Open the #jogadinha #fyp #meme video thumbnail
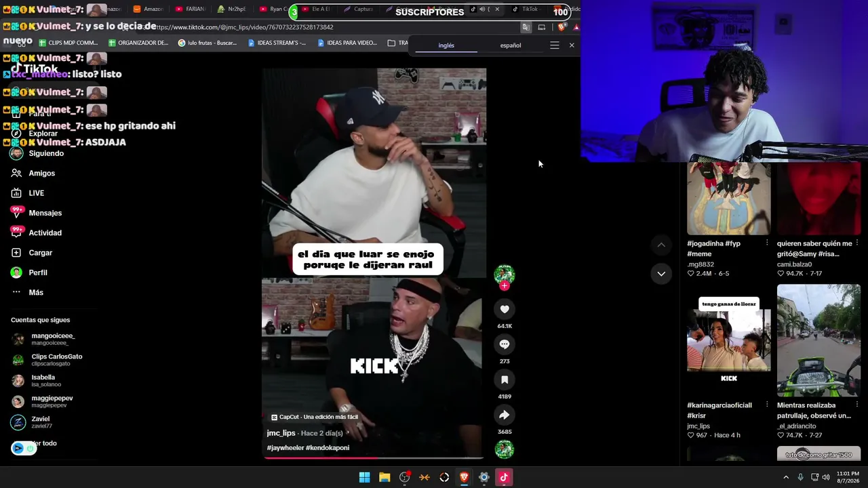Viewport: 868px width, 488px height. [729, 199]
